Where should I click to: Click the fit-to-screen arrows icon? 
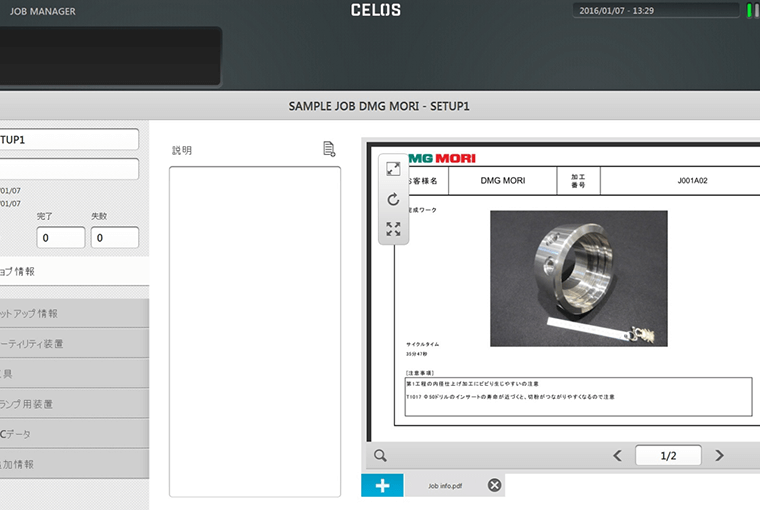[x=393, y=229]
